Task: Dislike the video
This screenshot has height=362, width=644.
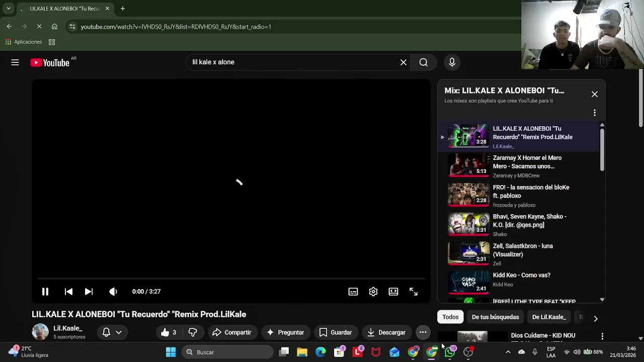Action: 193,332
